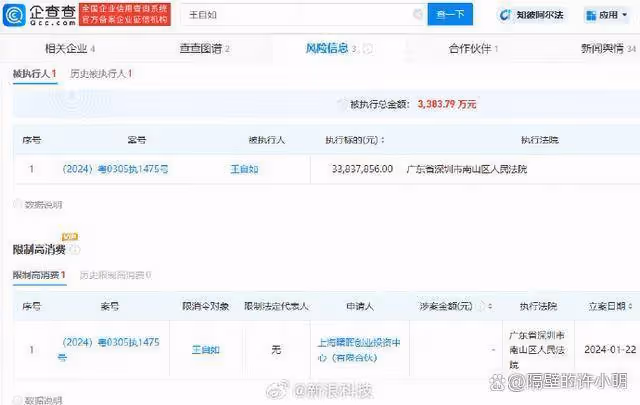The width and height of the screenshot is (640, 405).
Task: Click the red 全国企业信用查询系统 banner
Action: point(125,14)
